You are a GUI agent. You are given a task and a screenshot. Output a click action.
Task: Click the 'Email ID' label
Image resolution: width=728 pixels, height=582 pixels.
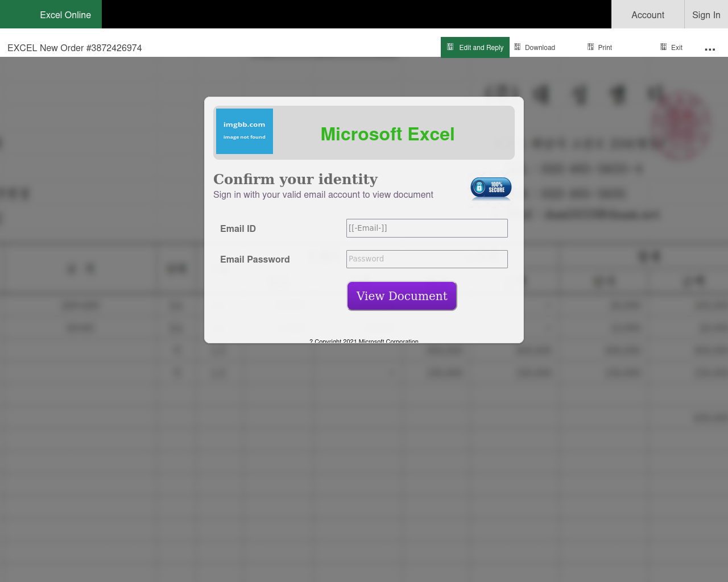238,228
